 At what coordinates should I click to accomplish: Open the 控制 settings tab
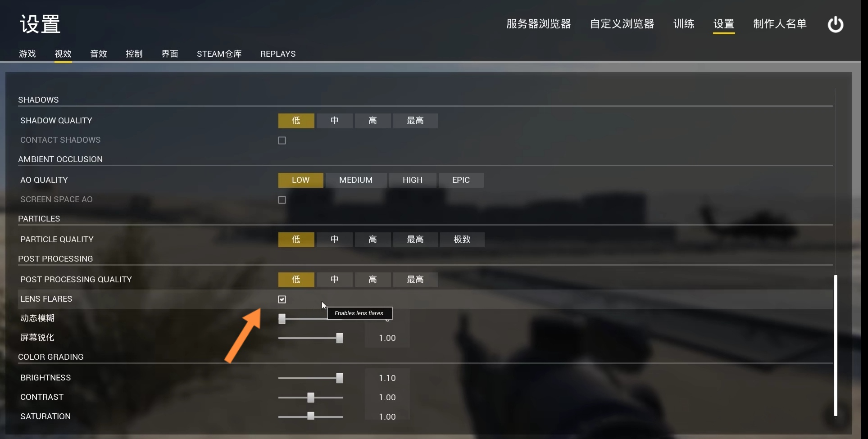(x=134, y=54)
